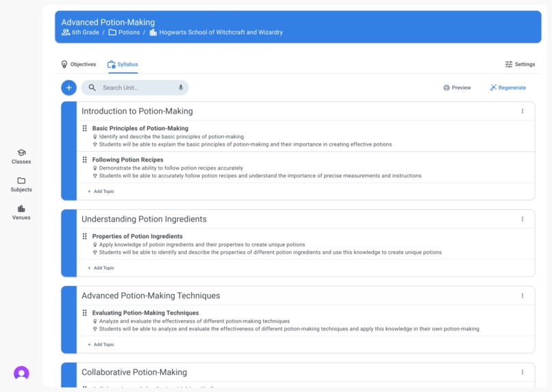Switch to the Objectives tab
552x392 pixels.
pyautogui.click(x=79, y=64)
